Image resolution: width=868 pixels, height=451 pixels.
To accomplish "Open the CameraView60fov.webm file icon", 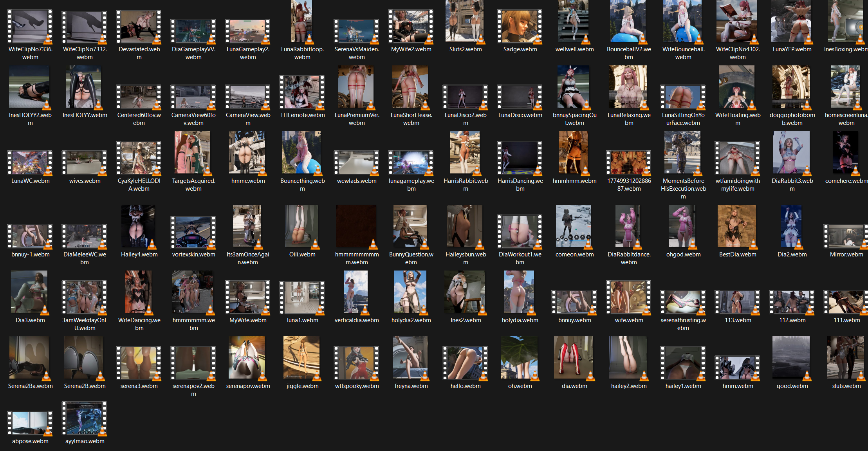I will tap(193, 97).
